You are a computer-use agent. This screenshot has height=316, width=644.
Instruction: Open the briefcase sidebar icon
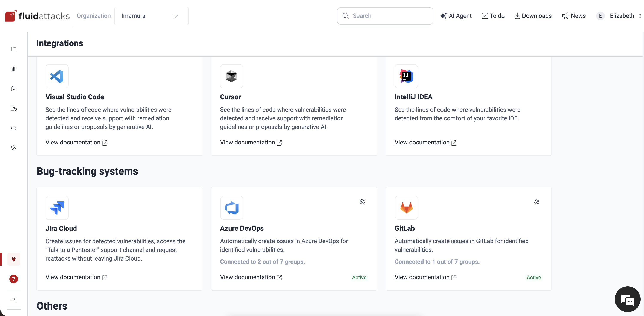[x=14, y=89]
